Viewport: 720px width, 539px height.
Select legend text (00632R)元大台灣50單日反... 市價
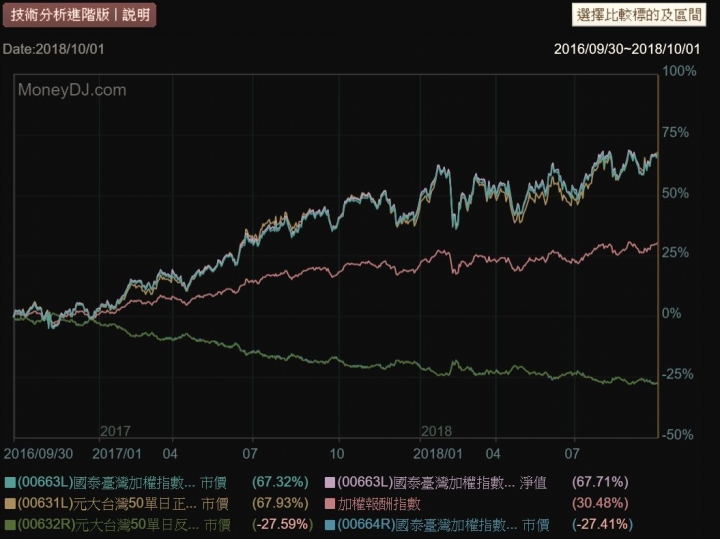coord(124,525)
